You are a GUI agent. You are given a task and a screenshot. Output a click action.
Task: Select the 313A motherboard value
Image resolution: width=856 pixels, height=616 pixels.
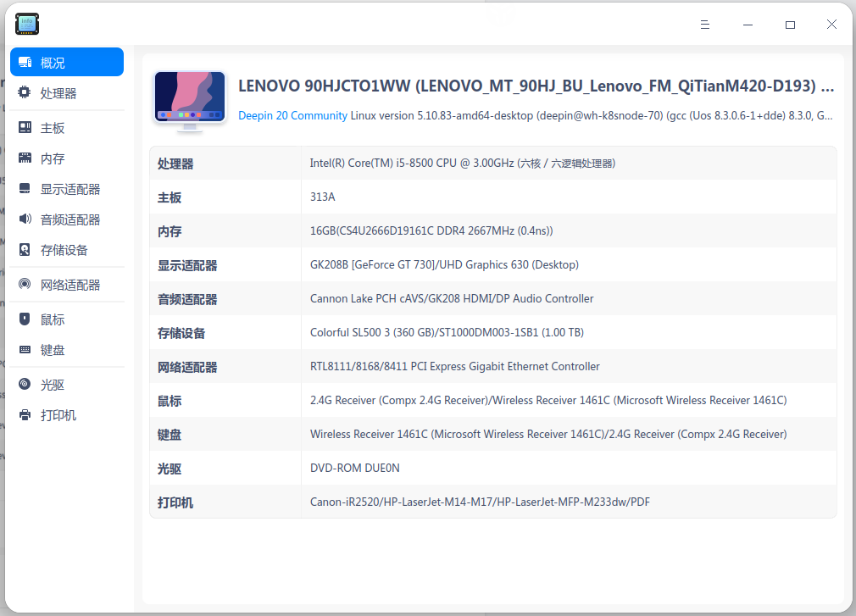(x=322, y=197)
